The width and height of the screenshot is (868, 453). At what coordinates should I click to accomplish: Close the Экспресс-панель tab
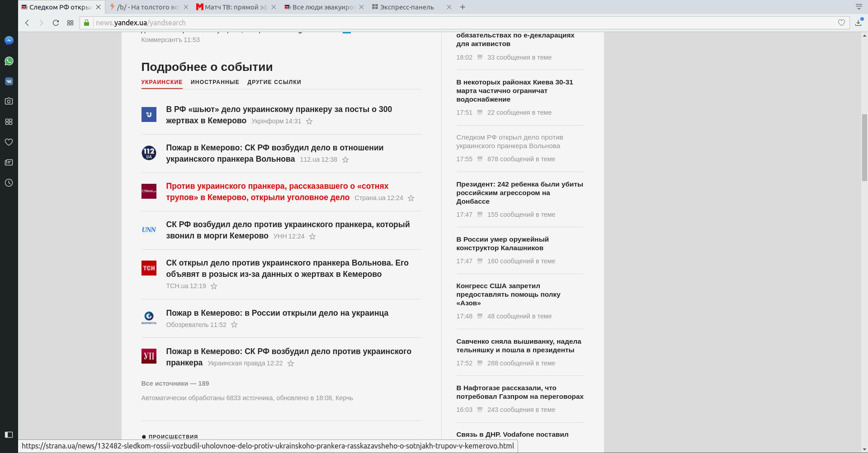[x=449, y=7]
